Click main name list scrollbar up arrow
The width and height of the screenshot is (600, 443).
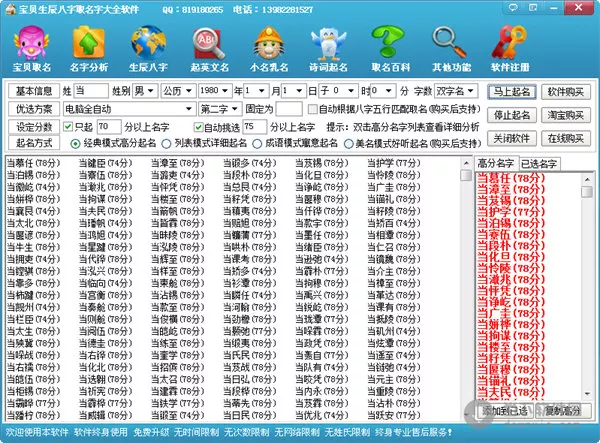[466, 163]
